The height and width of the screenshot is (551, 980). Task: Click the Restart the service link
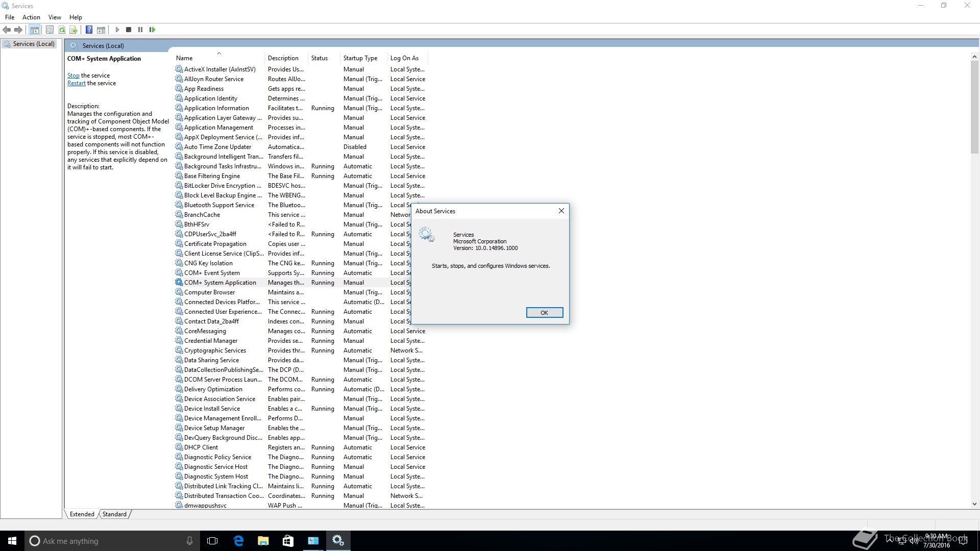[76, 83]
